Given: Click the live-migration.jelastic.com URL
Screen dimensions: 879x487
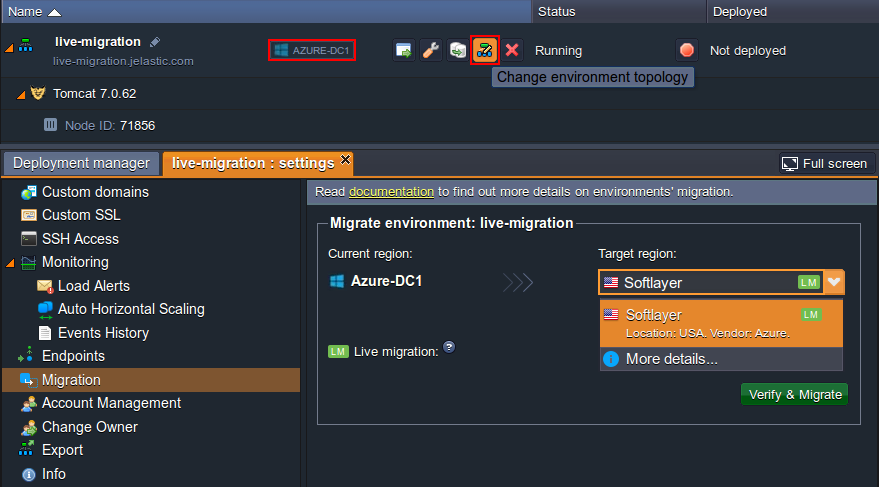Looking at the screenshot, I should pyautogui.click(x=123, y=61).
